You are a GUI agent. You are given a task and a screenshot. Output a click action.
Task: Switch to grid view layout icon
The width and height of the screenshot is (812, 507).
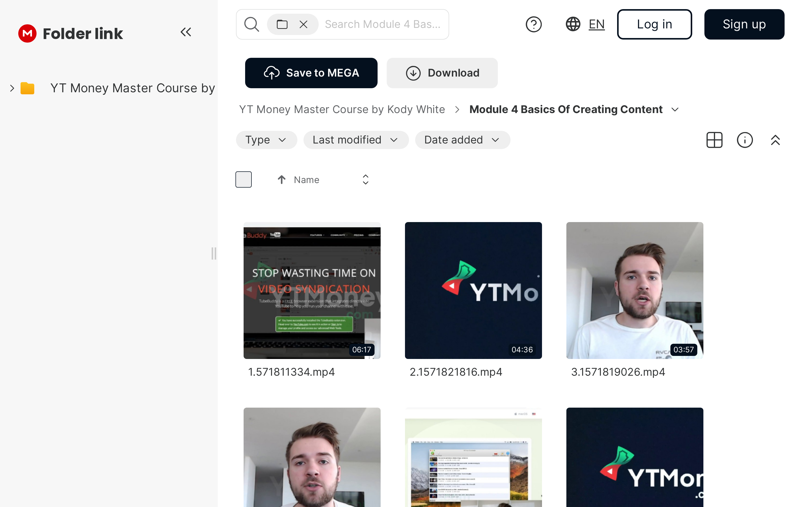click(x=714, y=140)
